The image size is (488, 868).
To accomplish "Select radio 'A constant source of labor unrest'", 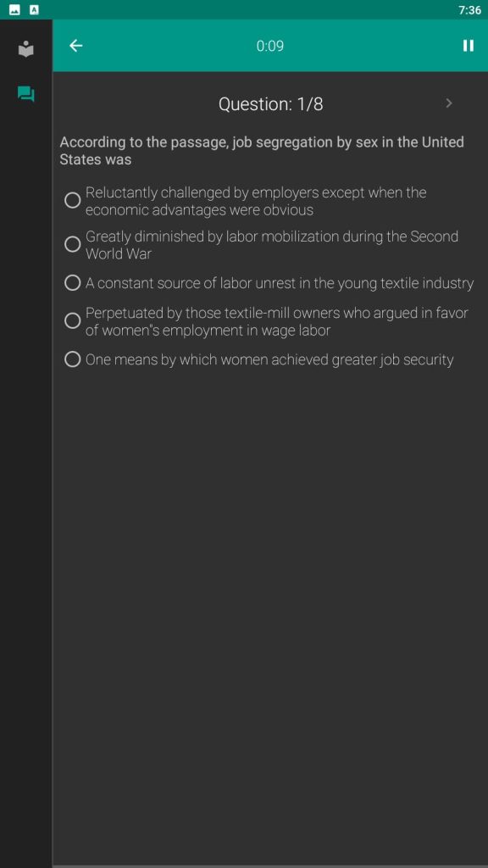I will 73,283.
